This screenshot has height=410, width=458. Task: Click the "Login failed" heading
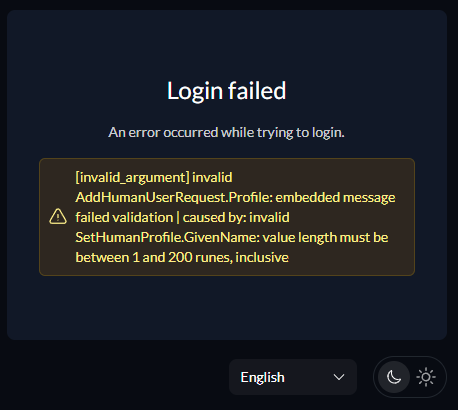coord(227,91)
